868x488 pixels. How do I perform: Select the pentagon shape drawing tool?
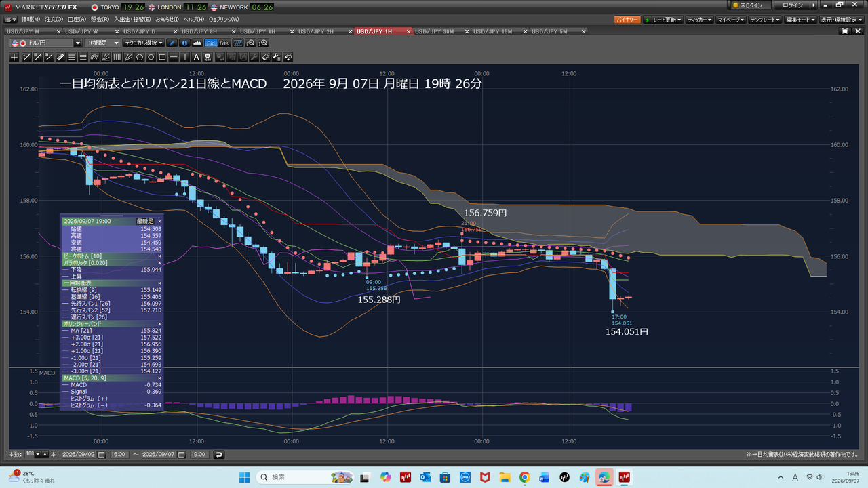point(140,57)
